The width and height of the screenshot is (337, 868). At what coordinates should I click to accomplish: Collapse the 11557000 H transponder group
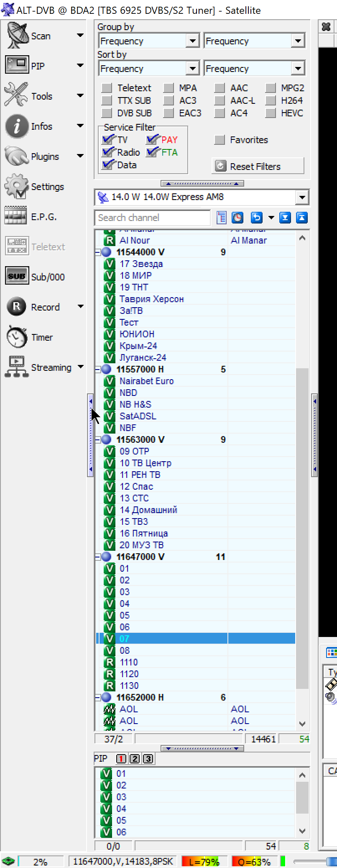[x=98, y=369]
